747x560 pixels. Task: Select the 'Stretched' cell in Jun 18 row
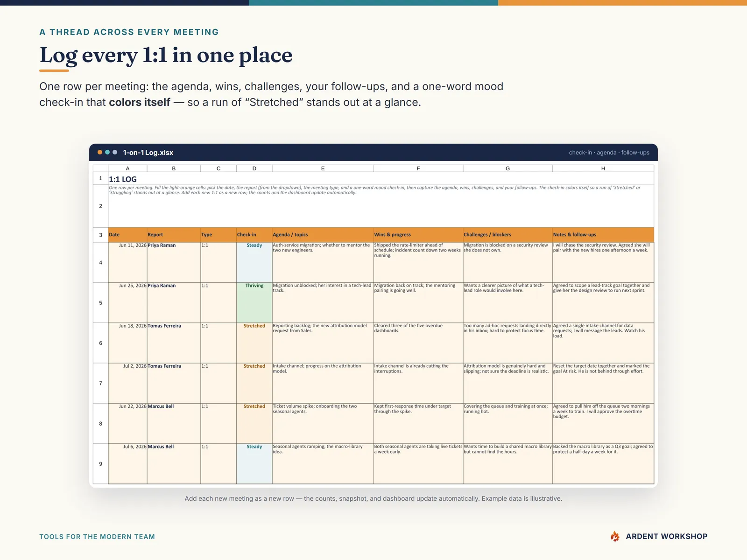[x=254, y=343]
